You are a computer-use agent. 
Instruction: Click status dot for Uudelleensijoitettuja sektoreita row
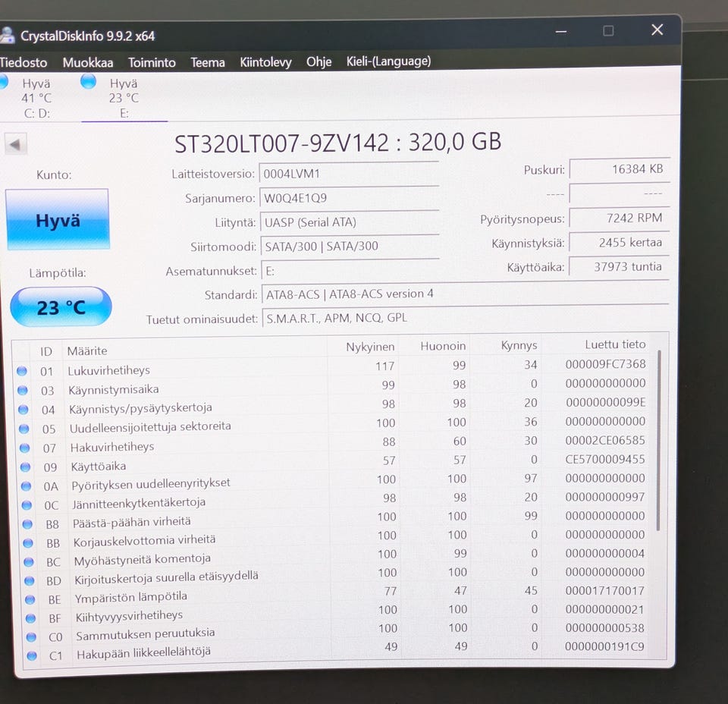click(24, 429)
